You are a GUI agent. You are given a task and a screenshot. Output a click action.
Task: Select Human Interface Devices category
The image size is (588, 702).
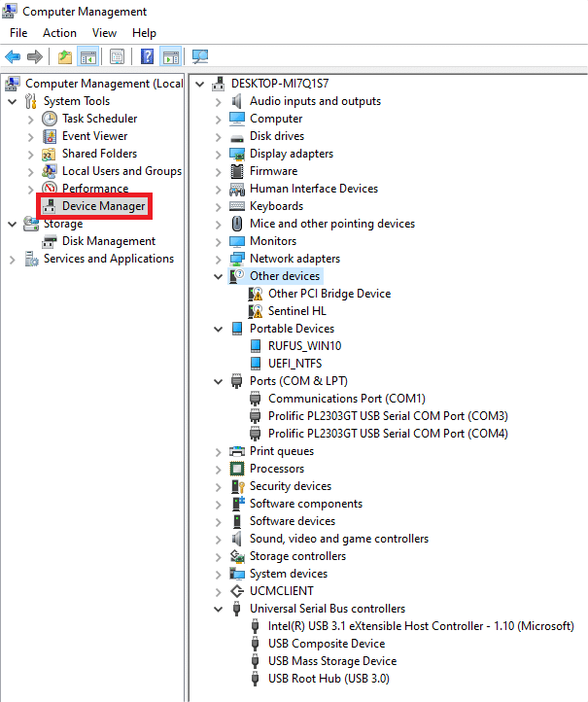pyautogui.click(x=314, y=189)
